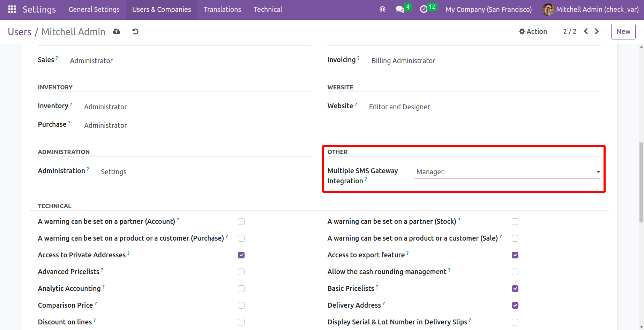
Task: Click the Users breadcrumb link
Action: (20, 32)
